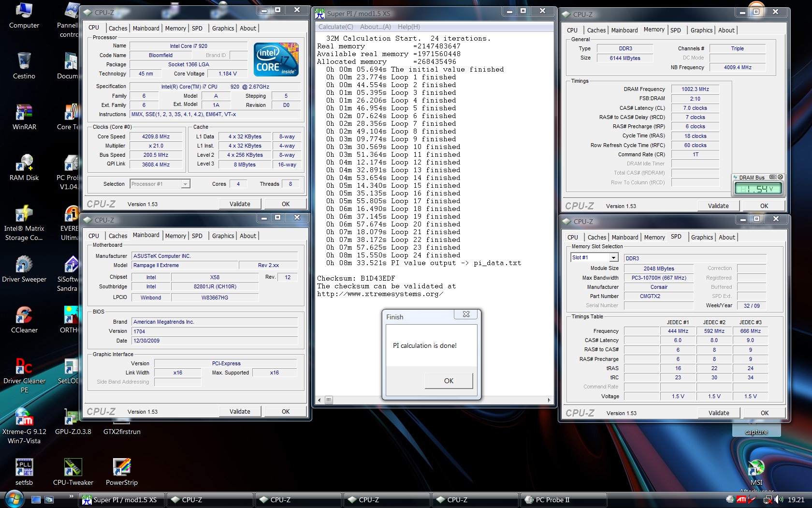Click the Corsair manufacturer field
The width and height of the screenshot is (812, 508).
pos(658,287)
